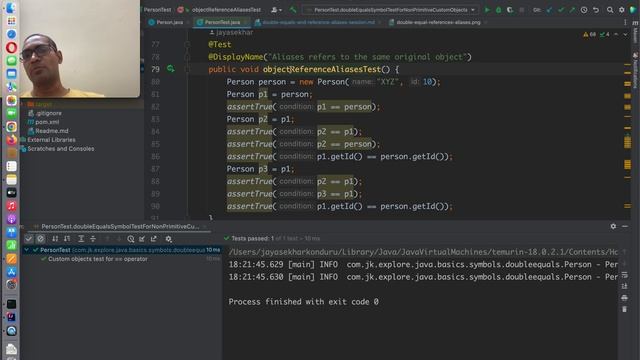Start debugging with the bug icon
Viewport: 640px width, 360px height.
click(498, 10)
